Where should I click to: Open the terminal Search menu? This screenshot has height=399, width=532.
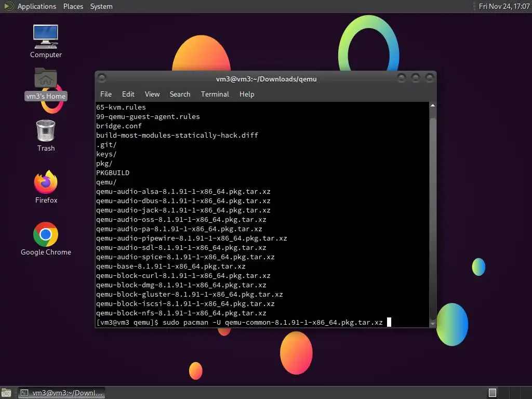point(180,95)
